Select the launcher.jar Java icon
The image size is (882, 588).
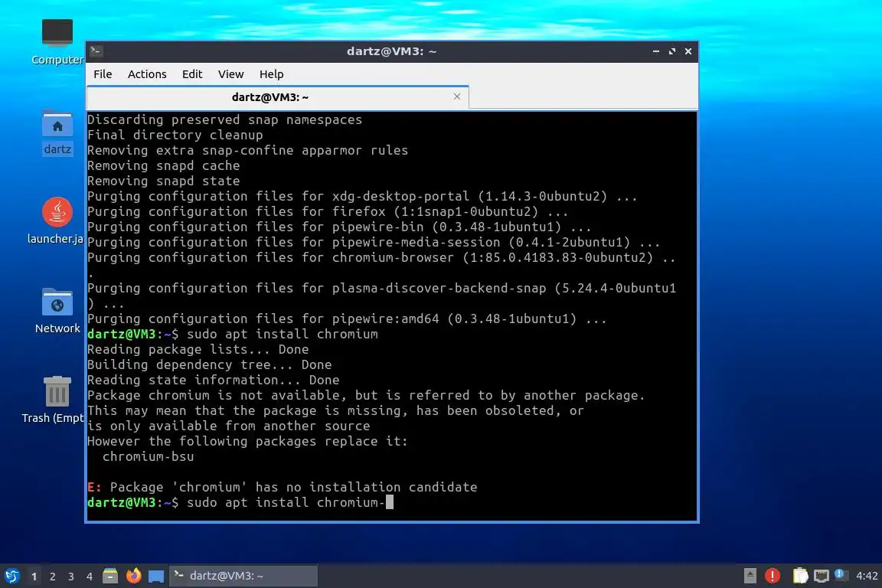56,220
